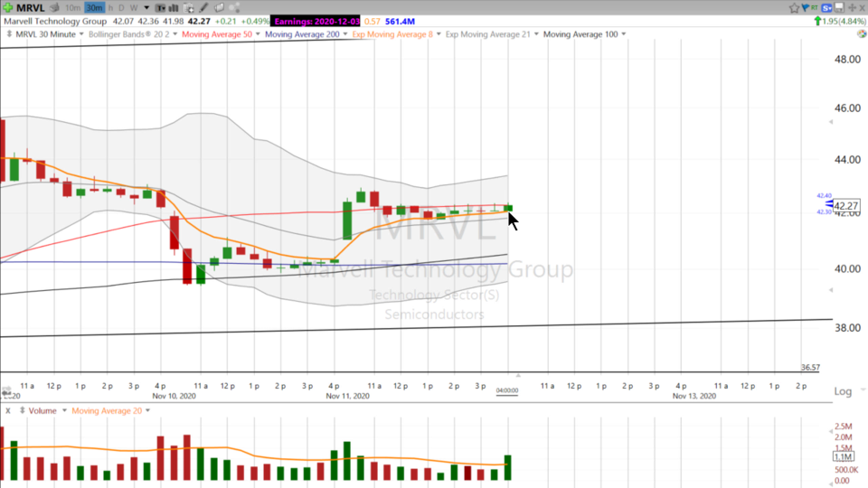
Task: Open the MRVL 30 Minute plot dropdown
Action: pos(81,34)
